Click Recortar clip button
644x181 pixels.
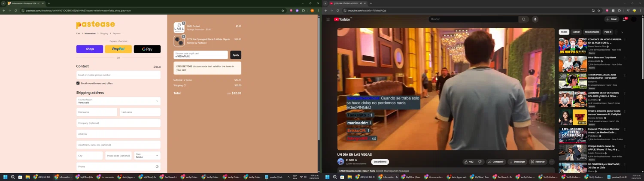pyautogui.click(x=538, y=162)
